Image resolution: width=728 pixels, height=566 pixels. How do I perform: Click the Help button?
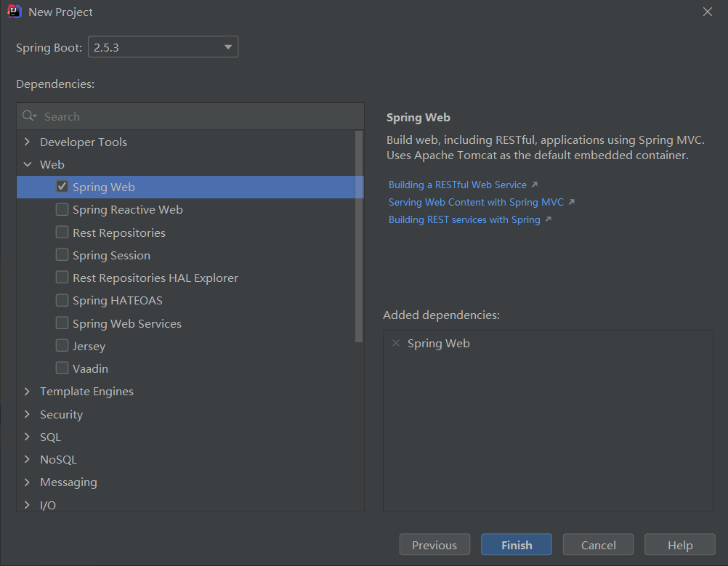680,545
